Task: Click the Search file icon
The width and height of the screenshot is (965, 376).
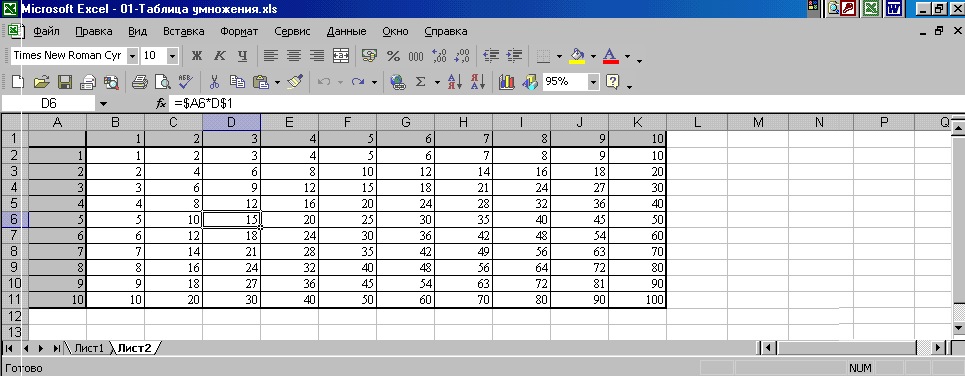Action: pyautogui.click(x=111, y=82)
